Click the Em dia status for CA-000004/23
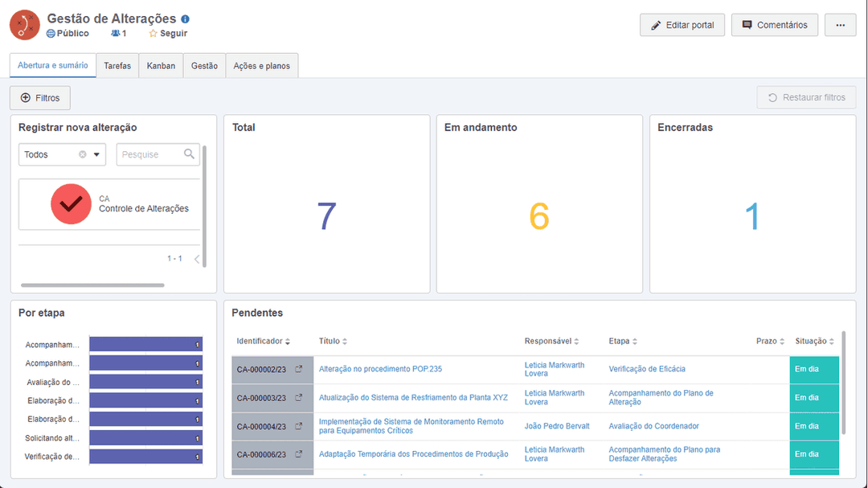 click(x=814, y=427)
